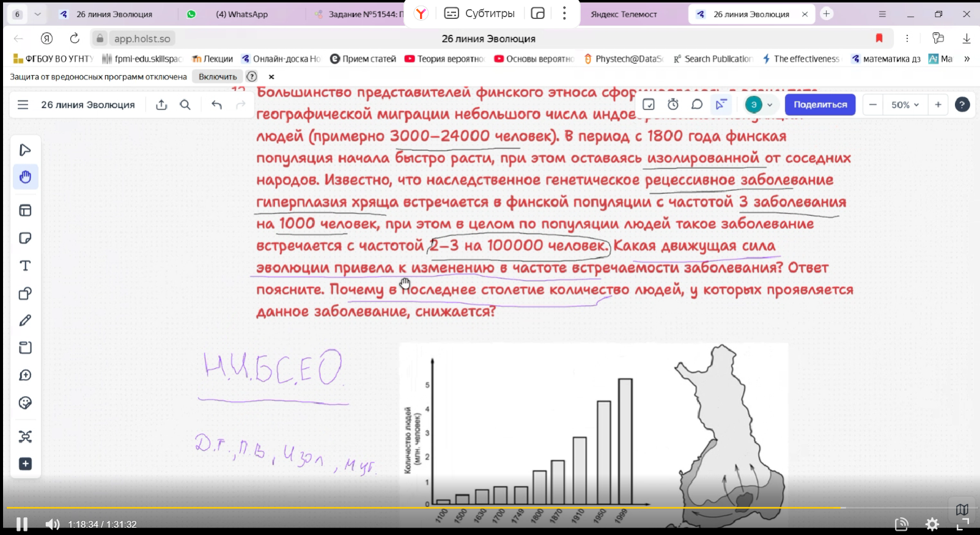Select the arrow cursor tool
Image resolution: width=980 pixels, height=535 pixels.
[x=25, y=150]
